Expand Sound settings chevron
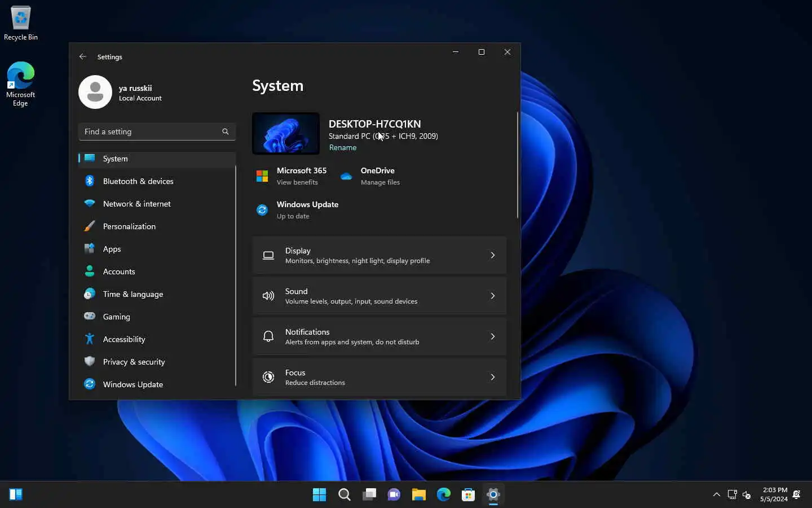Viewport: 812px width, 508px height. (493, 296)
